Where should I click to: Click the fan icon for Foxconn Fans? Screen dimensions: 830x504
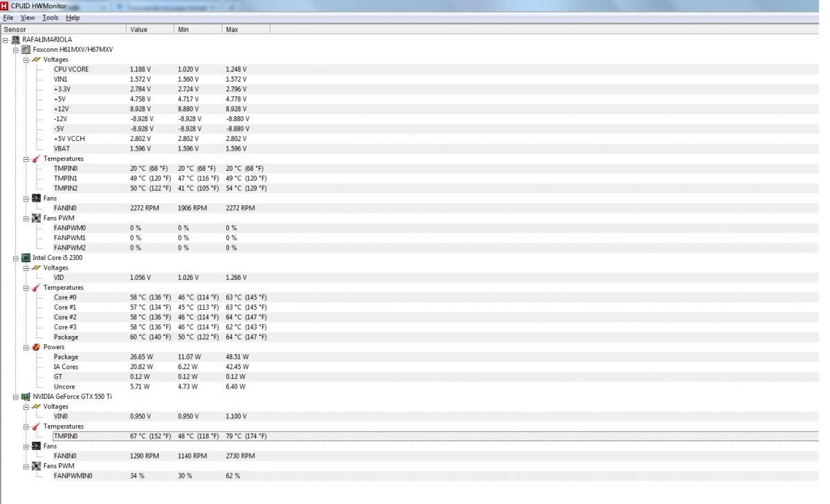pos(36,198)
